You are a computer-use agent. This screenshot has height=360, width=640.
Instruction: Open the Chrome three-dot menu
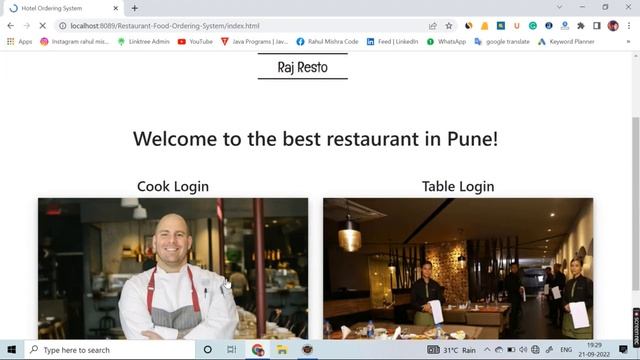(629, 26)
